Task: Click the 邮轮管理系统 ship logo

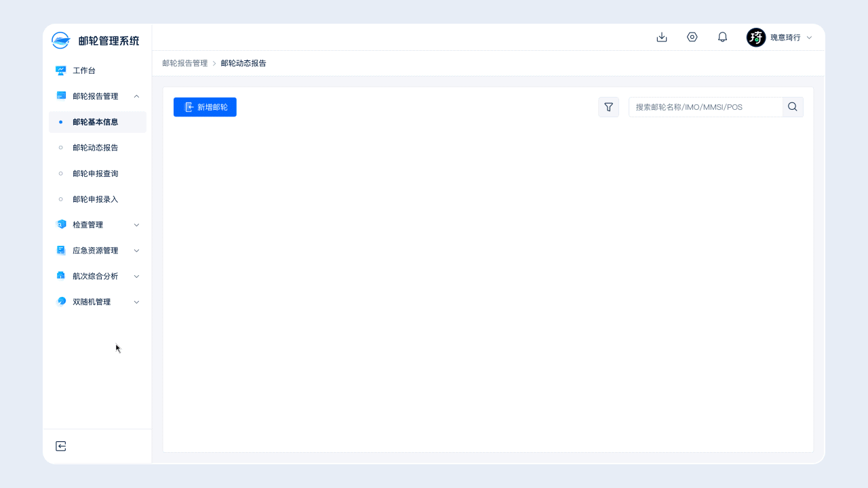Action: (x=61, y=41)
